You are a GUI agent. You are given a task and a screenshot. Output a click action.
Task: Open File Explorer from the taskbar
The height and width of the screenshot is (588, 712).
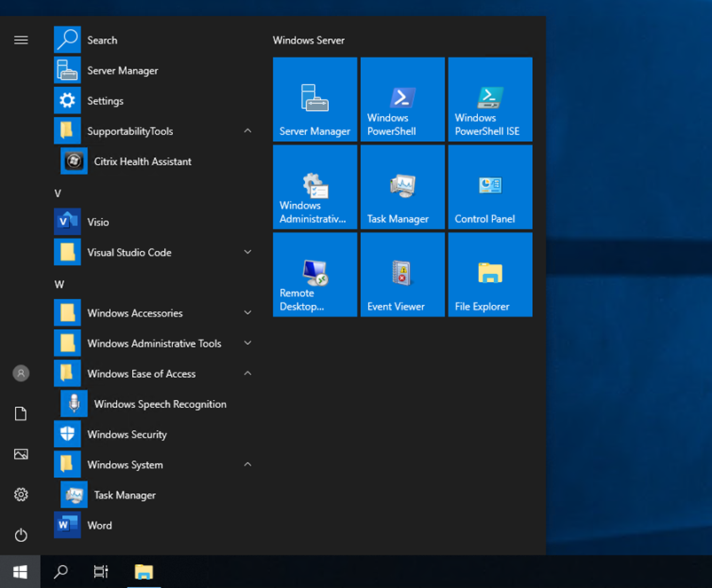[x=144, y=572]
